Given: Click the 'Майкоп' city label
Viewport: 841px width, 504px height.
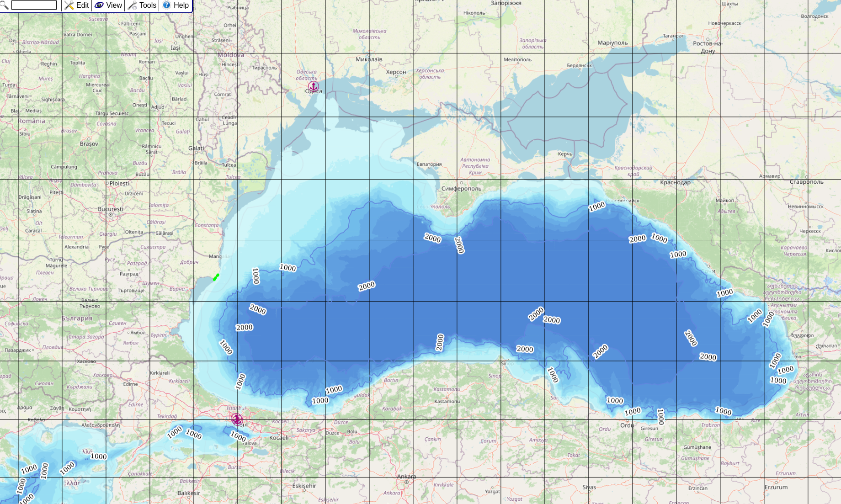Looking at the screenshot, I should (x=725, y=200).
